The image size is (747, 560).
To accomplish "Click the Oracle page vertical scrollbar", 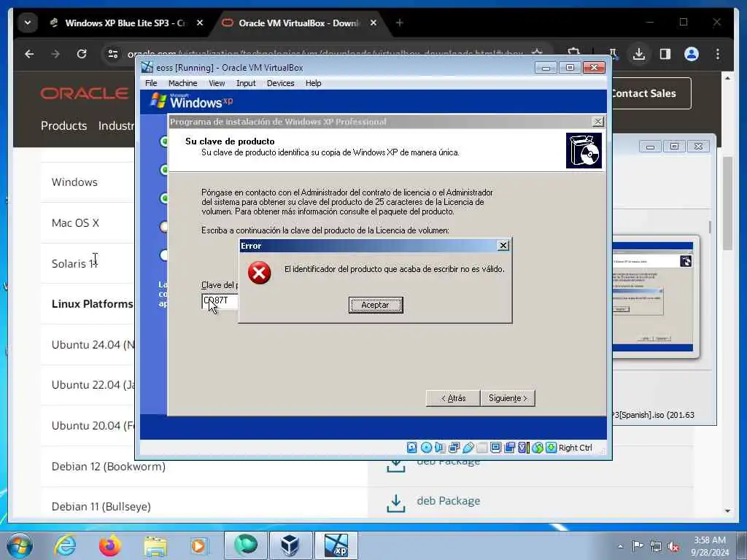I will point(727,203).
